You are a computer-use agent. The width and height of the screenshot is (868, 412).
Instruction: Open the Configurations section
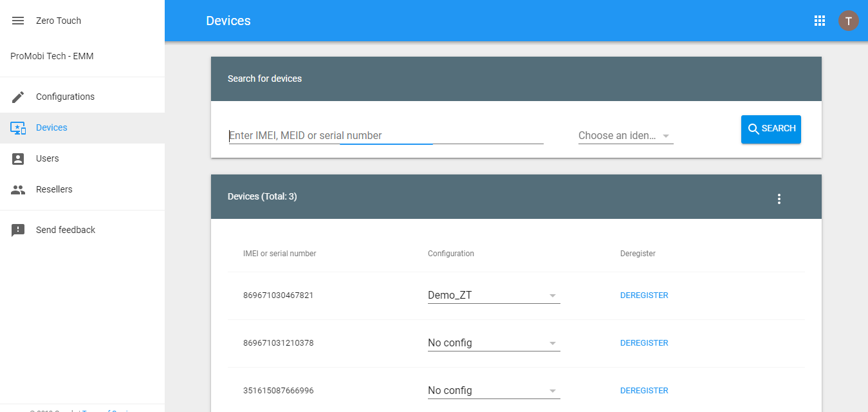click(65, 96)
